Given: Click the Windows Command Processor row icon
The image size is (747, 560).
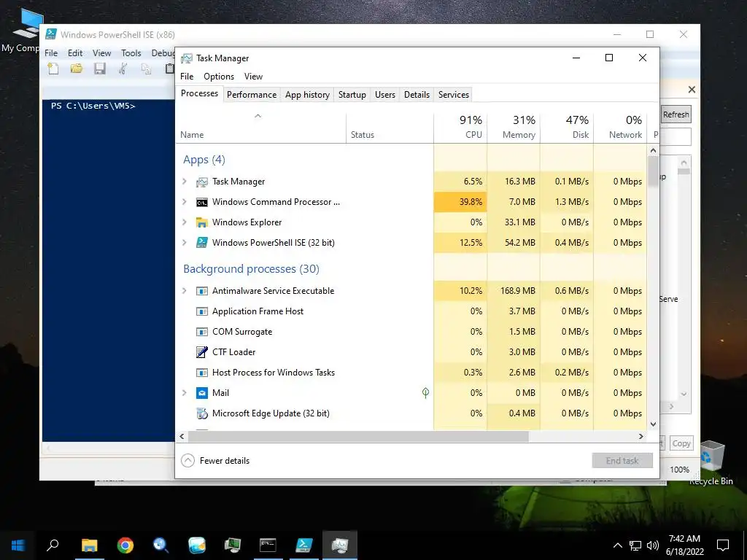Looking at the screenshot, I should [202, 202].
